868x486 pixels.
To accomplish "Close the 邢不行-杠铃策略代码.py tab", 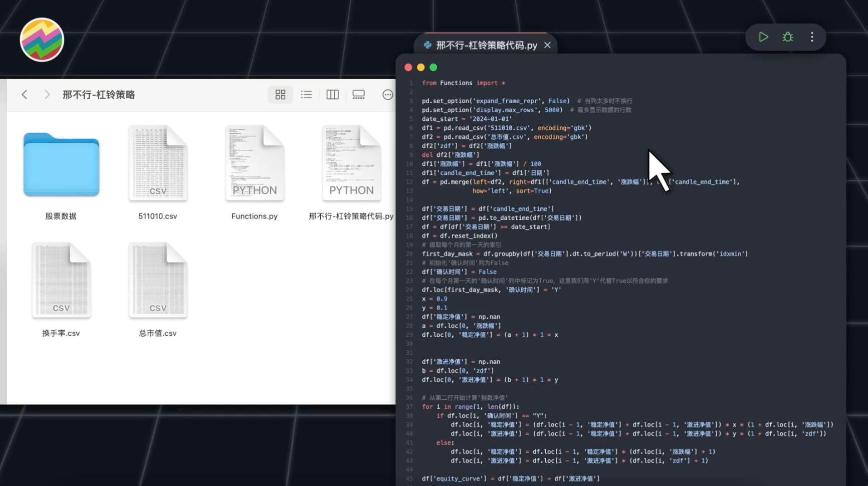I will click(547, 45).
